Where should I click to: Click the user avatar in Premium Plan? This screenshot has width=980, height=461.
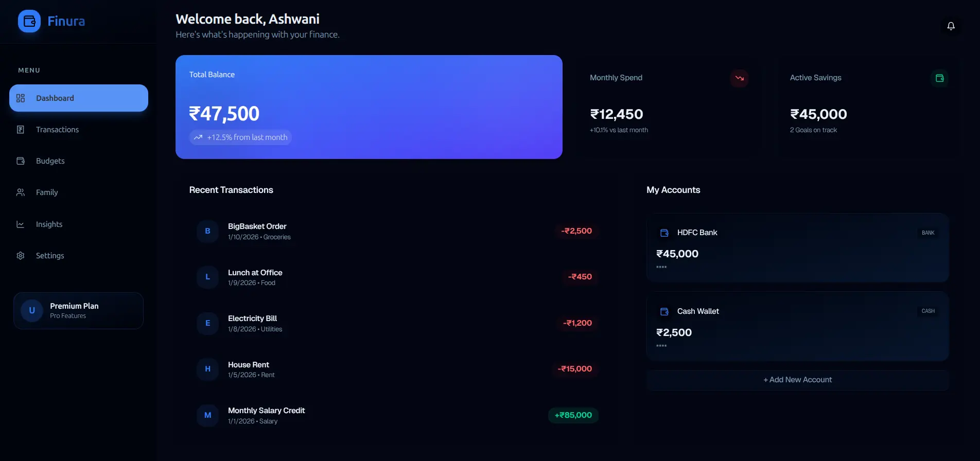32,311
